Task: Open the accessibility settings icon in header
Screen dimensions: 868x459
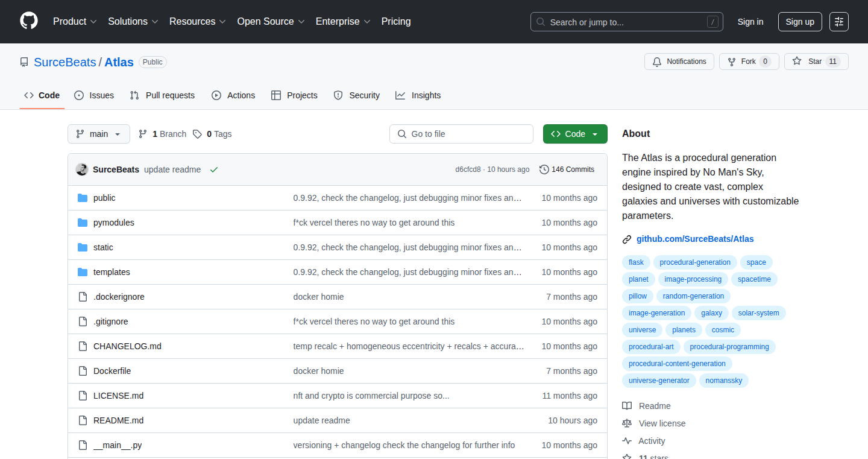Action: tap(838, 22)
